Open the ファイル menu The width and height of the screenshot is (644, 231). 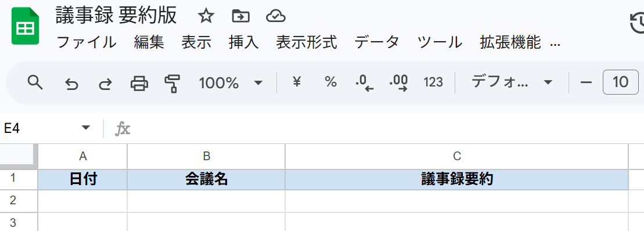(87, 42)
